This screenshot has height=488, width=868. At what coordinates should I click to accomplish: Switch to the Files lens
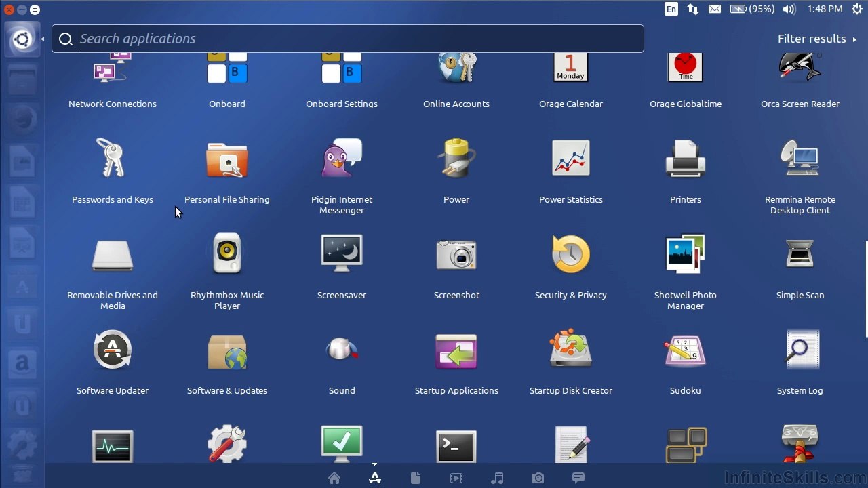[416, 478]
